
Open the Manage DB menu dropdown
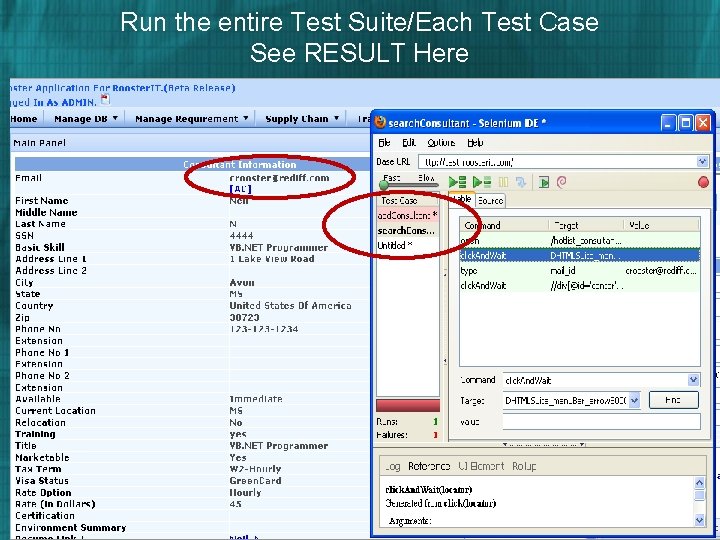click(x=86, y=119)
